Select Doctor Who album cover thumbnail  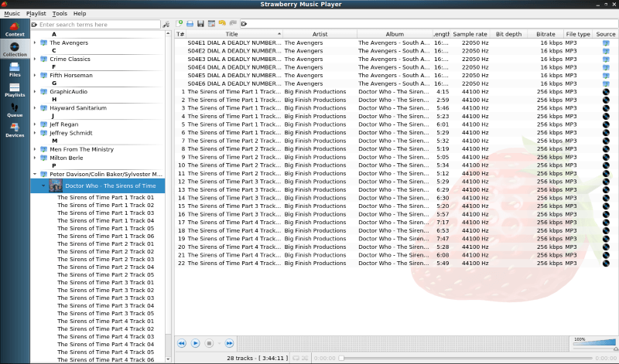click(56, 185)
